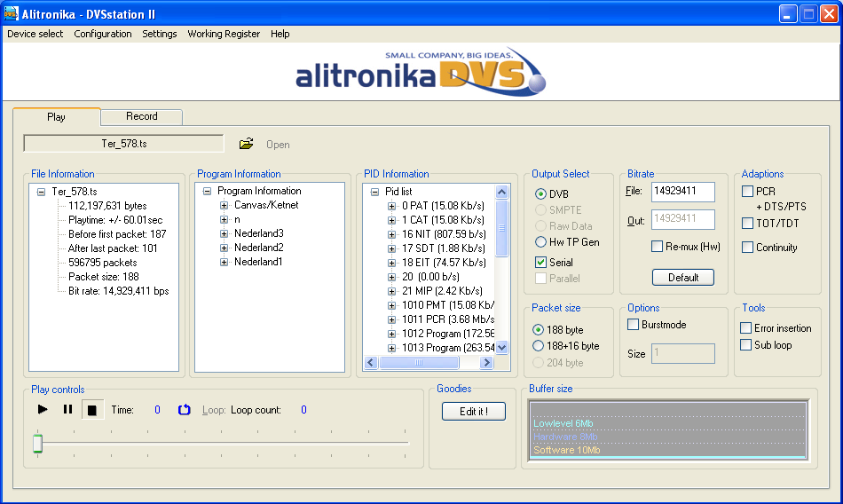Expand the 0 PAT PID entry
Image resolution: width=843 pixels, height=504 pixels.
tap(392, 206)
